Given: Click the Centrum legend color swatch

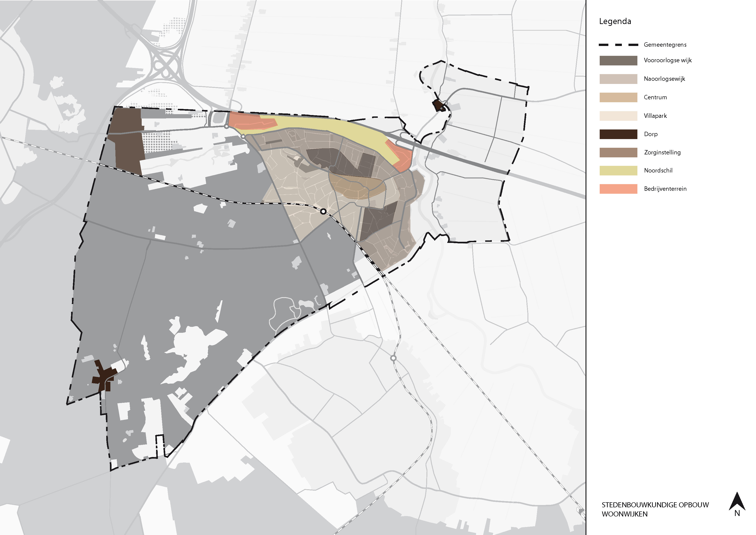Looking at the screenshot, I should tap(618, 97).
